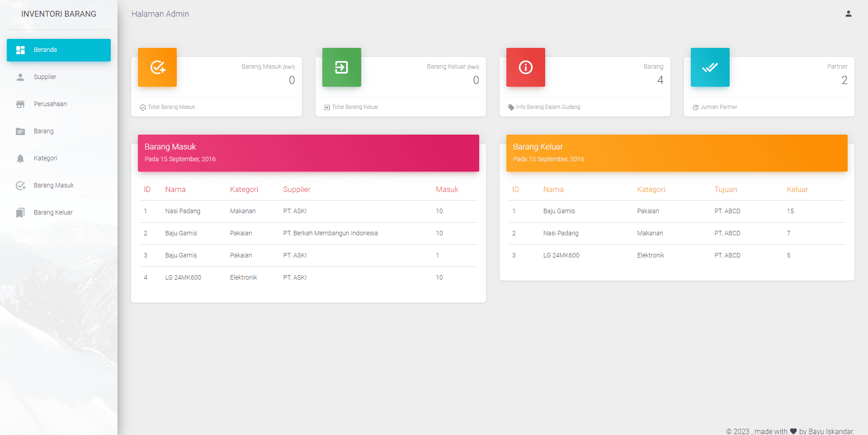Click the Supplier column header in Barang Masuk
Viewport: 868px width, 435px height.
click(297, 190)
